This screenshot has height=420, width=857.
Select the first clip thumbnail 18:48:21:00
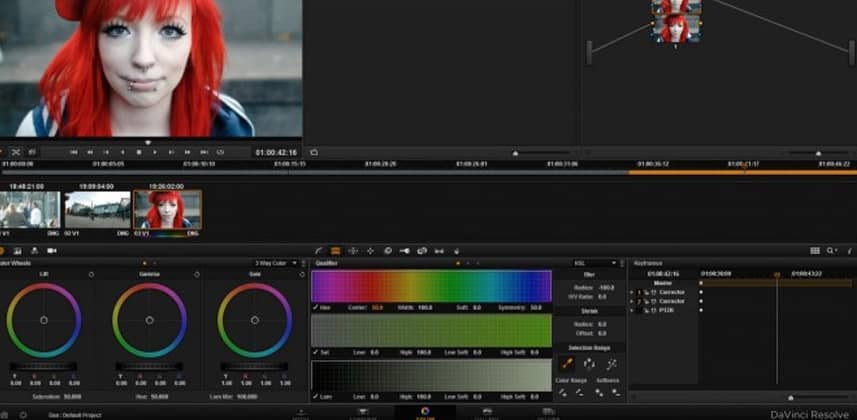pyautogui.click(x=30, y=209)
